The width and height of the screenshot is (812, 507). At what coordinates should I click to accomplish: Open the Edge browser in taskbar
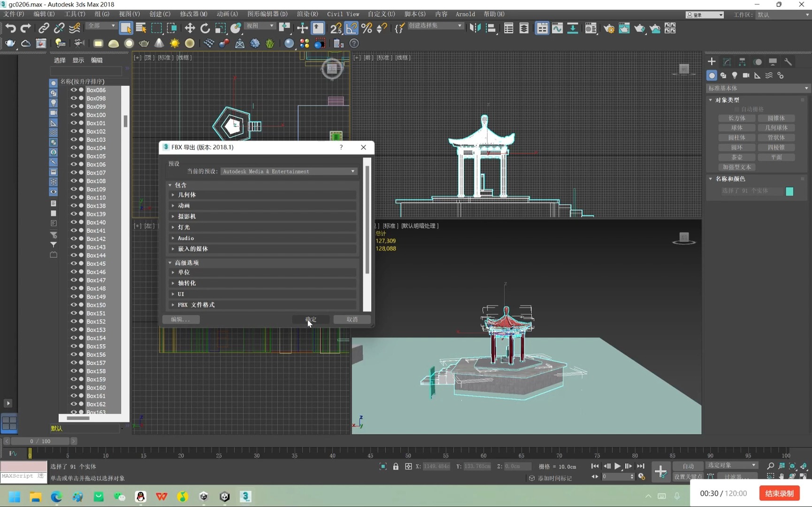(x=56, y=497)
